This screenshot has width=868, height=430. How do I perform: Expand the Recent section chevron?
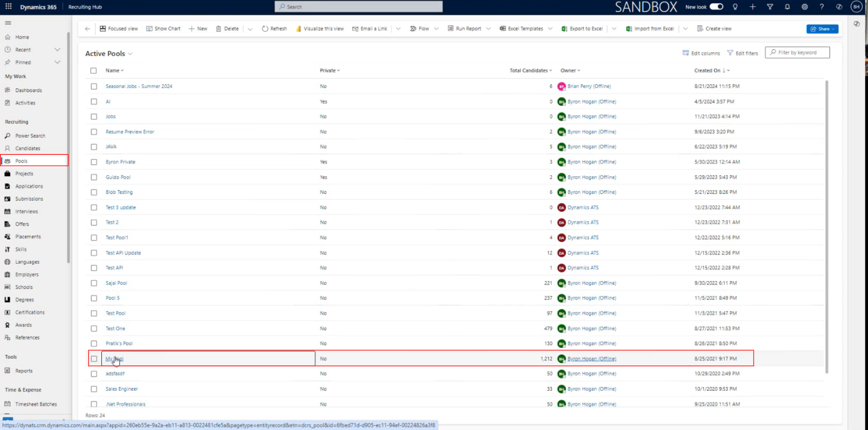click(57, 50)
